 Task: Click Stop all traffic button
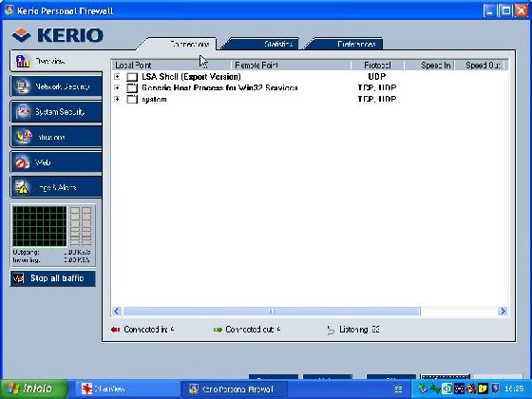click(x=53, y=278)
